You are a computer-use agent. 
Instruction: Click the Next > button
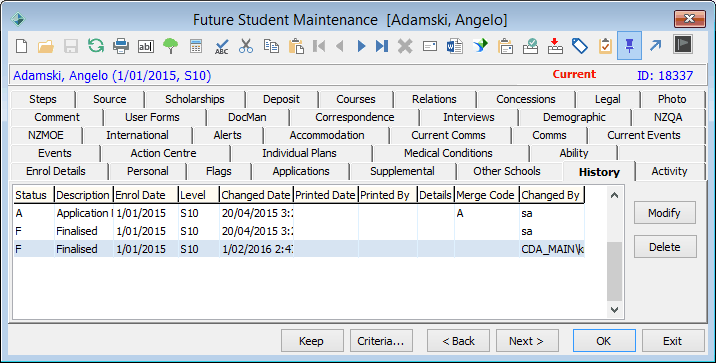pos(527,341)
